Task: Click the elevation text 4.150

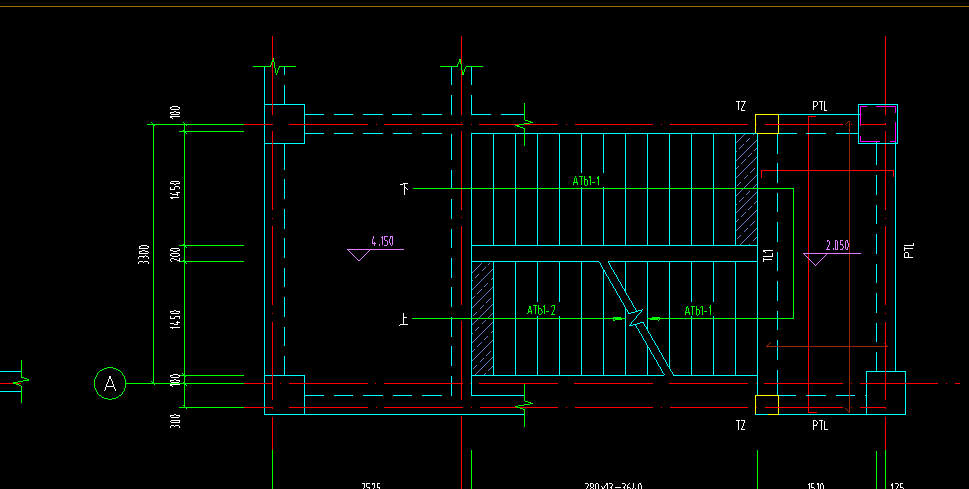Action: [383, 241]
